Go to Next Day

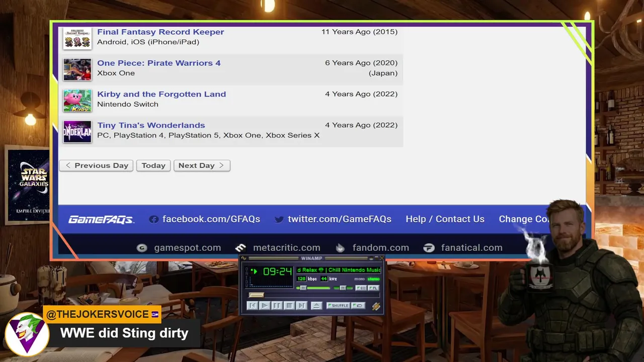[x=202, y=165]
